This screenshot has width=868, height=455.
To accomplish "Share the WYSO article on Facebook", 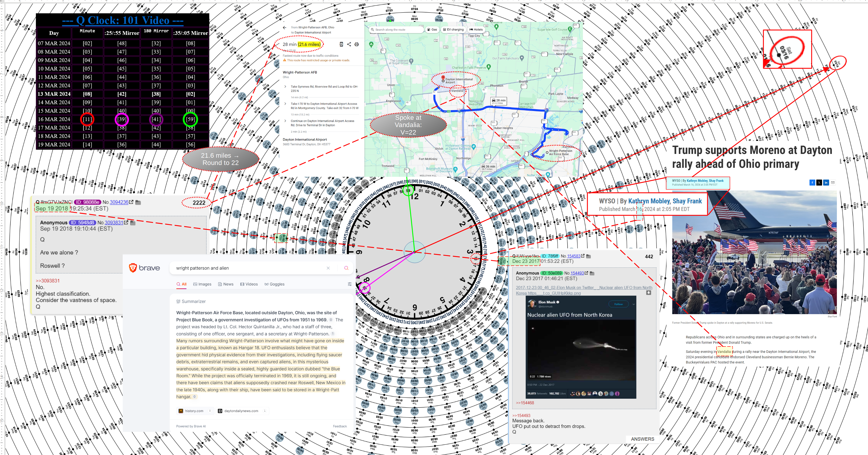I will point(812,183).
